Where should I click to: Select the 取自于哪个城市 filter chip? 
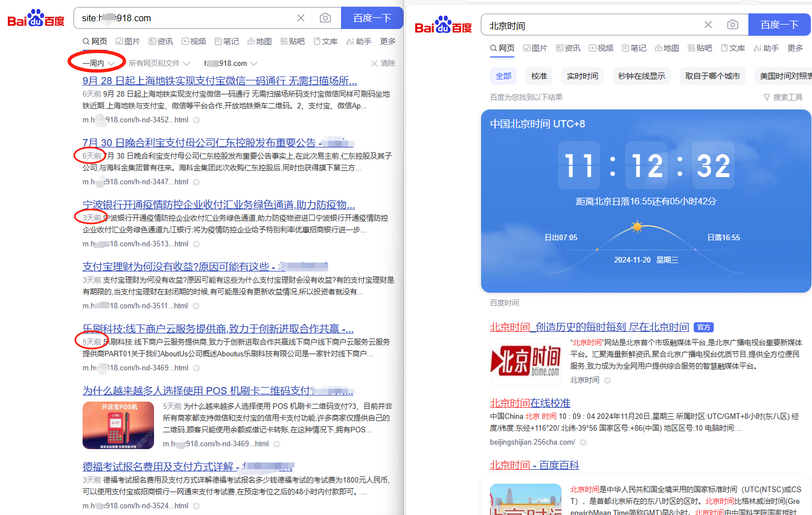[713, 76]
